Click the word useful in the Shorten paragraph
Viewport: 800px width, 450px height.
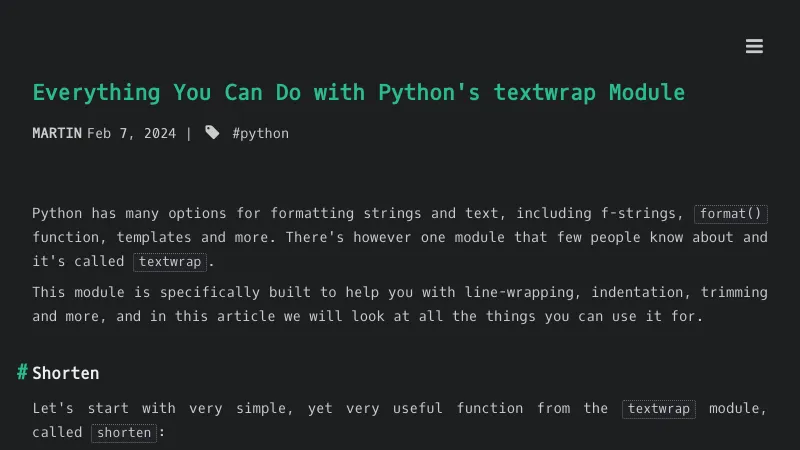[411, 408]
